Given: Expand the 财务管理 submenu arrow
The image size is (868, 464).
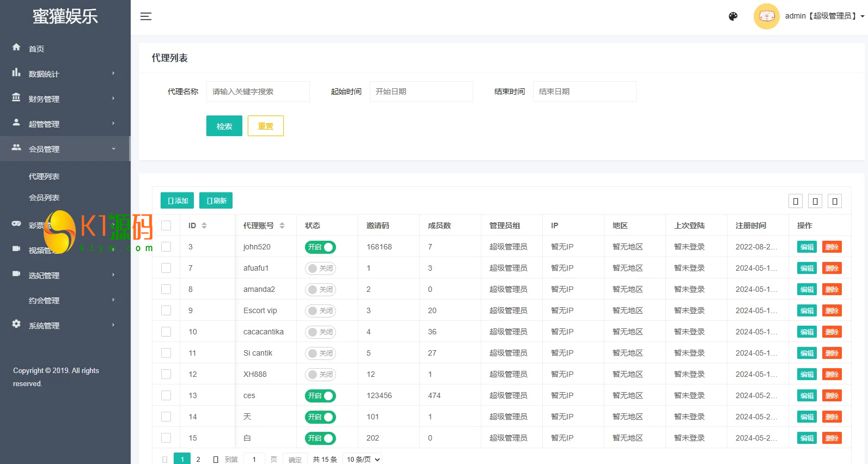Looking at the screenshot, I should [113, 99].
